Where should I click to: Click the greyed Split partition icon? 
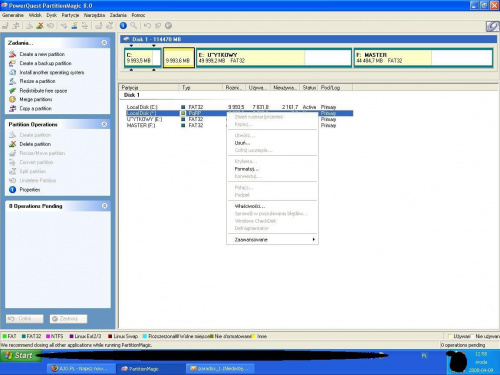tap(12, 171)
